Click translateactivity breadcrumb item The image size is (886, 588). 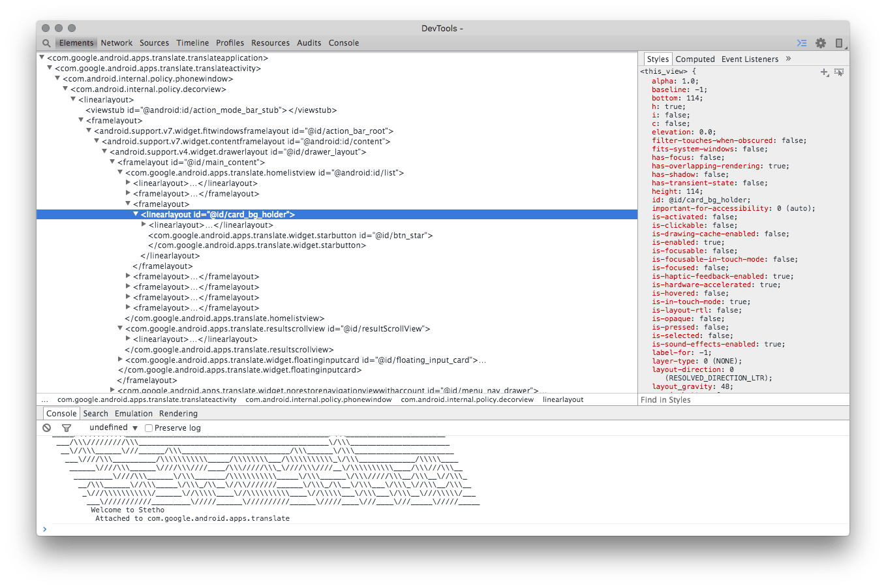pyautogui.click(x=147, y=399)
